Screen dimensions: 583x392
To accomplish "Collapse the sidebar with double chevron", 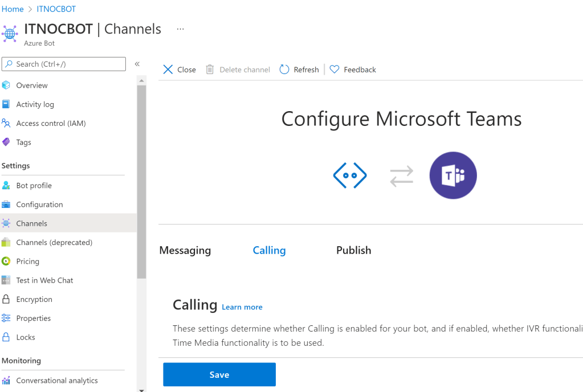I will (x=137, y=64).
